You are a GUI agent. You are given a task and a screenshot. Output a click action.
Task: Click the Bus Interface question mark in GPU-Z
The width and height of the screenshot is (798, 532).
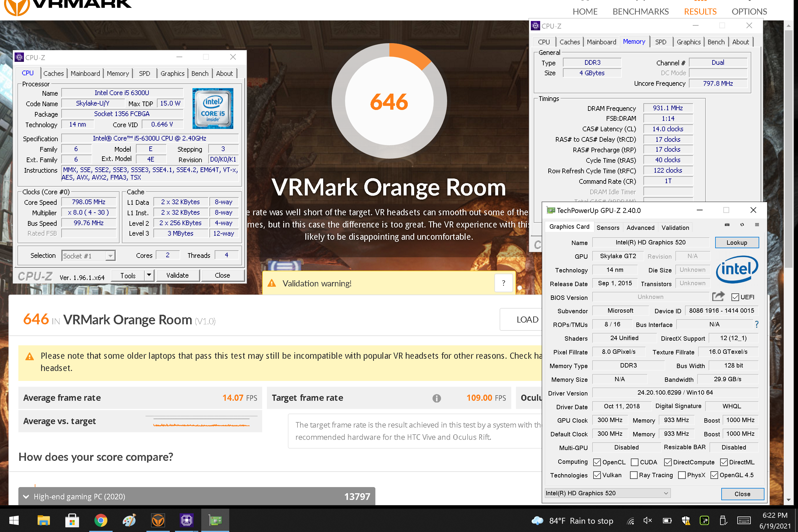point(756,325)
